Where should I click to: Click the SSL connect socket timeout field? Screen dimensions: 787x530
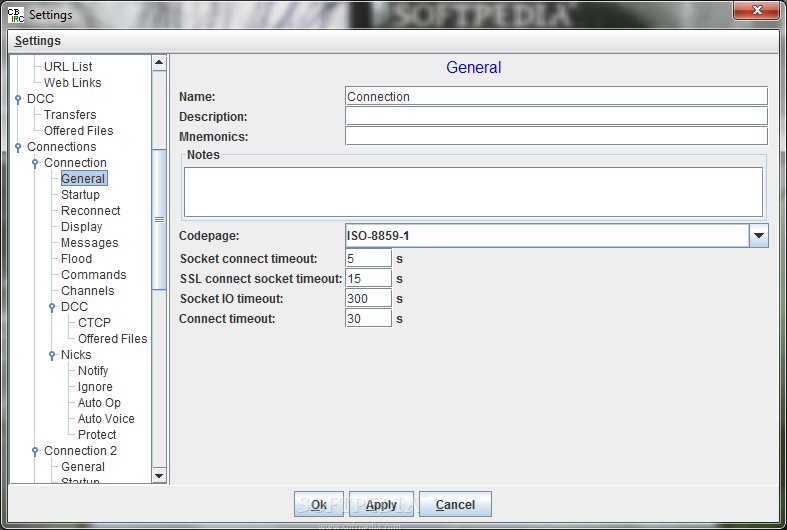pos(368,279)
